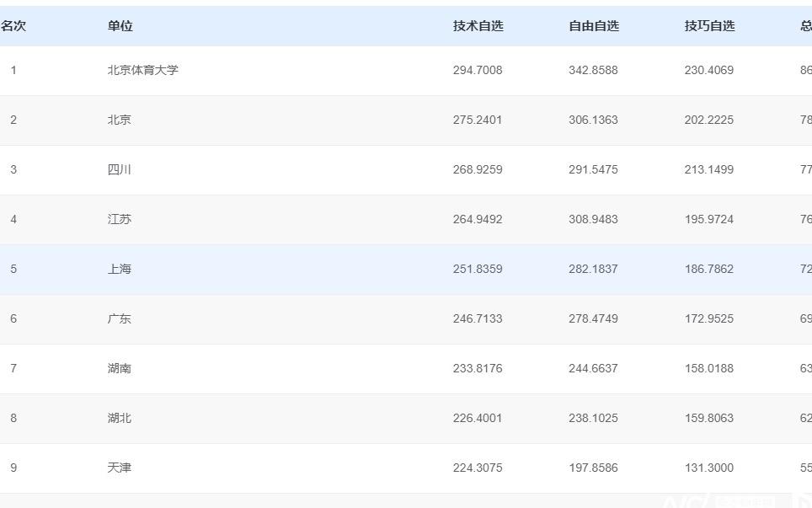Click the 广东 team name
Screen dimensions: 812x508
119,319
